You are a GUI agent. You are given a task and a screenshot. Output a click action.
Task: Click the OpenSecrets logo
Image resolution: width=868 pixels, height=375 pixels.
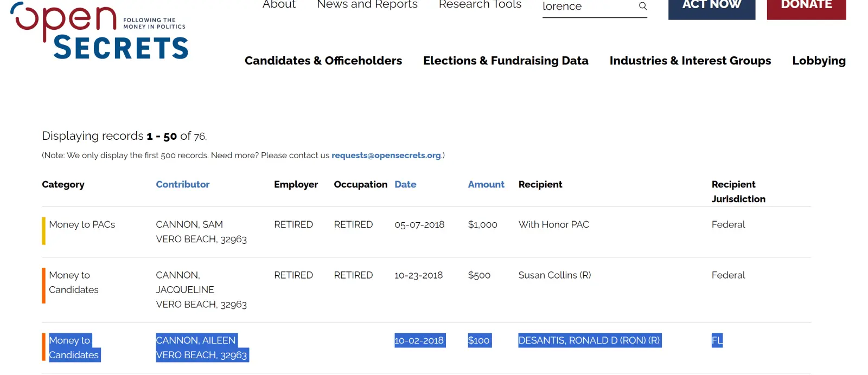[99, 31]
